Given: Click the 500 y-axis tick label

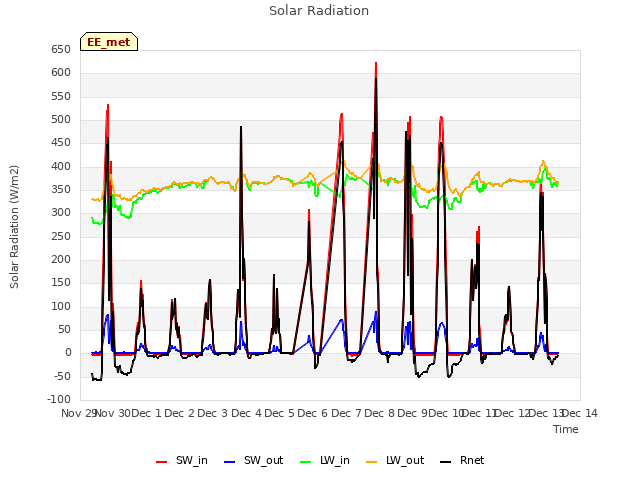Looking at the screenshot, I should [x=61, y=120].
